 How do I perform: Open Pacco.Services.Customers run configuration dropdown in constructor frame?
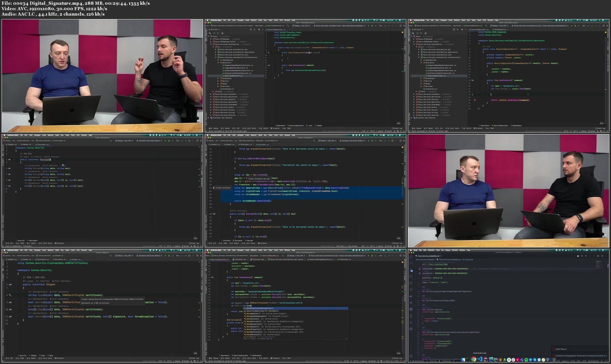[339, 26]
